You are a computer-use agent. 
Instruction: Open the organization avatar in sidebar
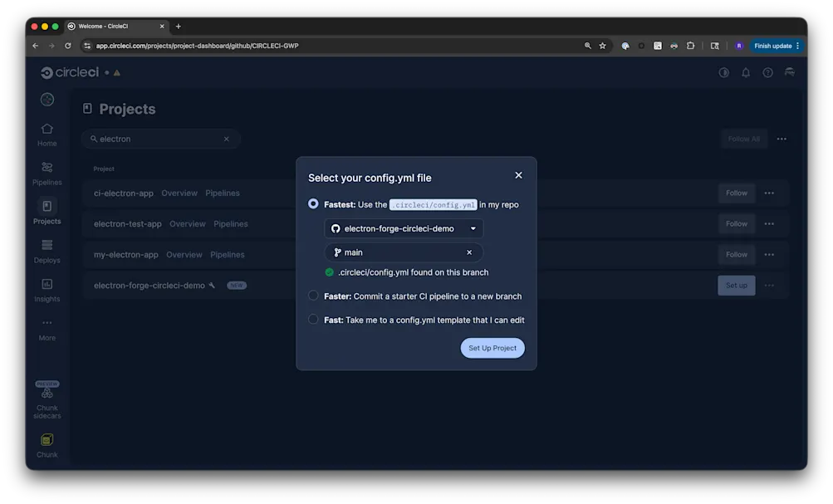tap(47, 100)
